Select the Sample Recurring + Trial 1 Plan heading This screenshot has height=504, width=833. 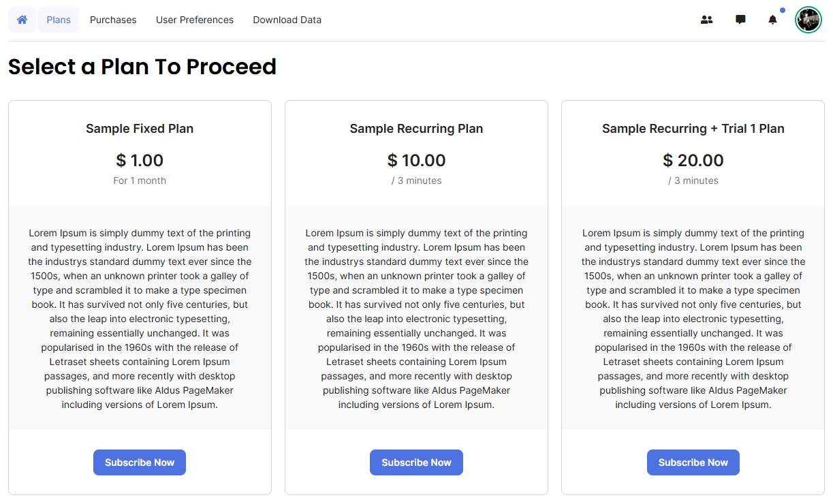point(693,129)
